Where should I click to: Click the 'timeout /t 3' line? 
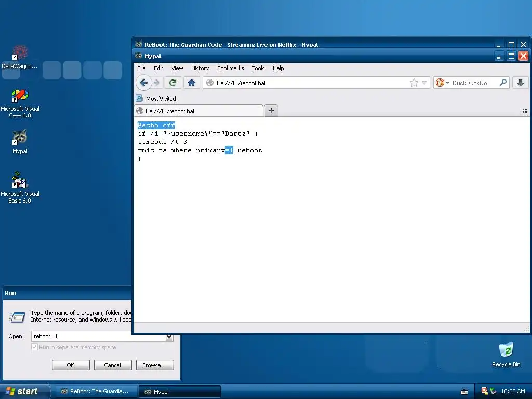163,142
